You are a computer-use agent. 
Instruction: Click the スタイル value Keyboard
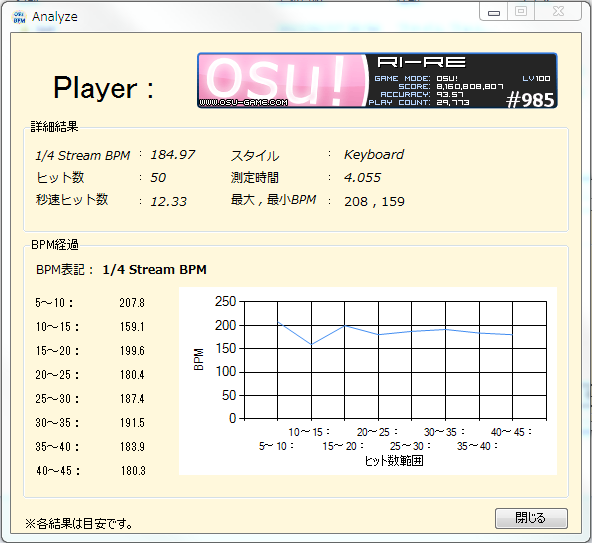(x=374, y=154)
